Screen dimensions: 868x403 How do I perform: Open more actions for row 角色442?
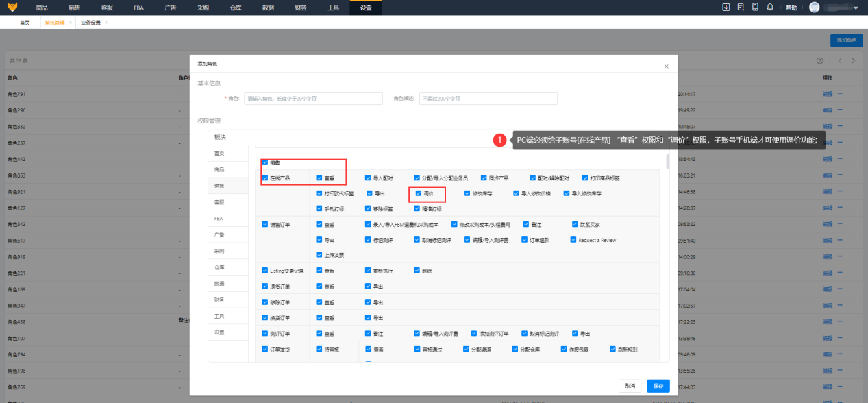pos(839,159)
